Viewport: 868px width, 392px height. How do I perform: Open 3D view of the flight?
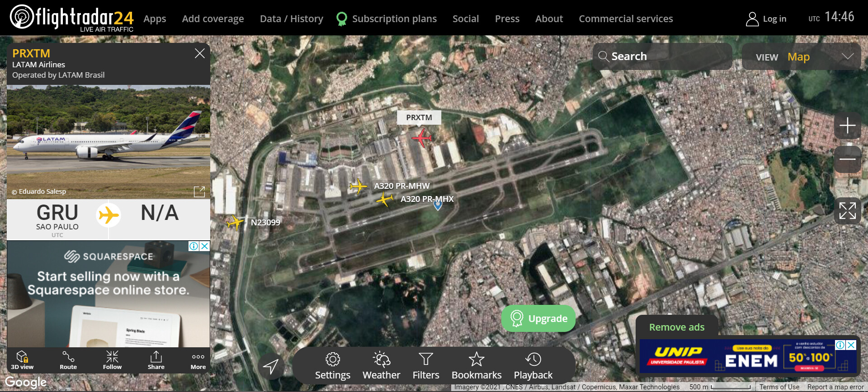tap(22, 360)
